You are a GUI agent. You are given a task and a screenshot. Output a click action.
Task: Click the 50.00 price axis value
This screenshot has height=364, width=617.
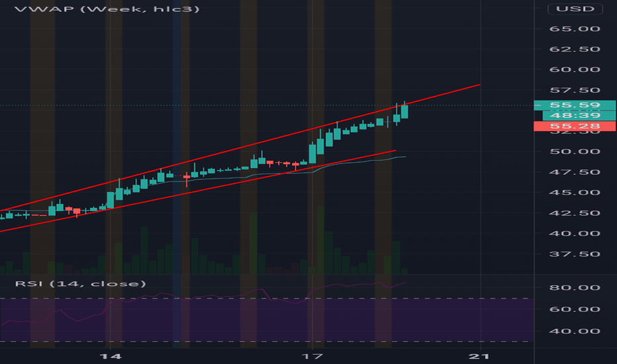575,152
